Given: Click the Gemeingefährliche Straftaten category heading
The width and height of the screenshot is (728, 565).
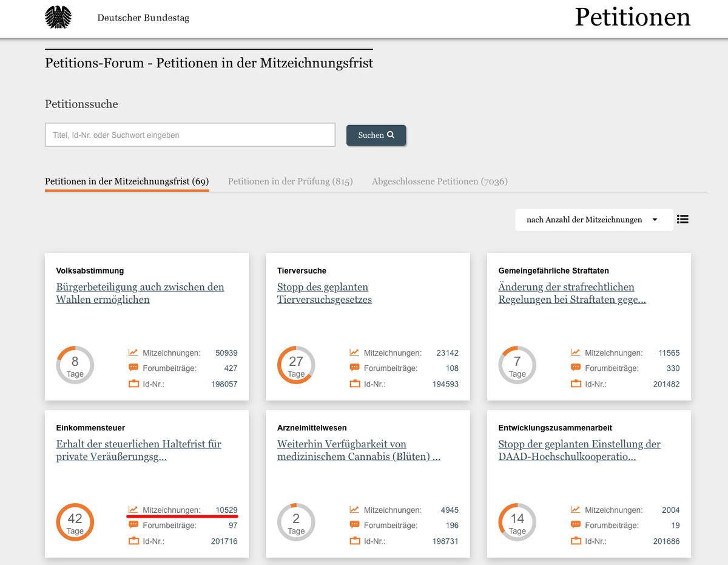Looking at the screenshot, I should pos(554,271).
